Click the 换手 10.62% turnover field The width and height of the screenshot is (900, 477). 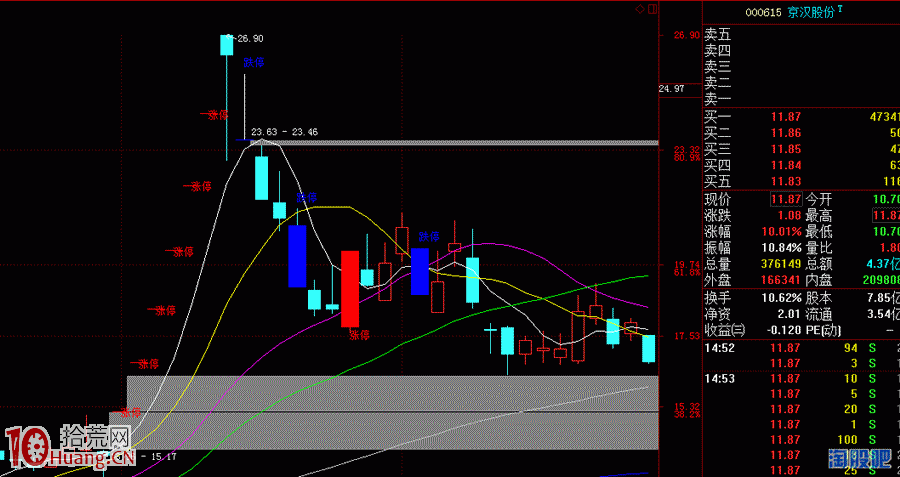click(x=753, y=298)
